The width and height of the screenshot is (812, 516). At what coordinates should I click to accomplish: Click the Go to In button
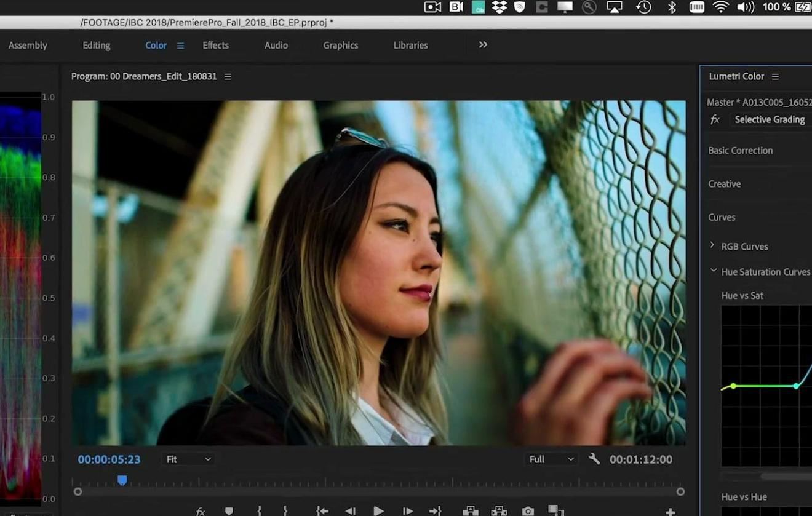(322, 511)
